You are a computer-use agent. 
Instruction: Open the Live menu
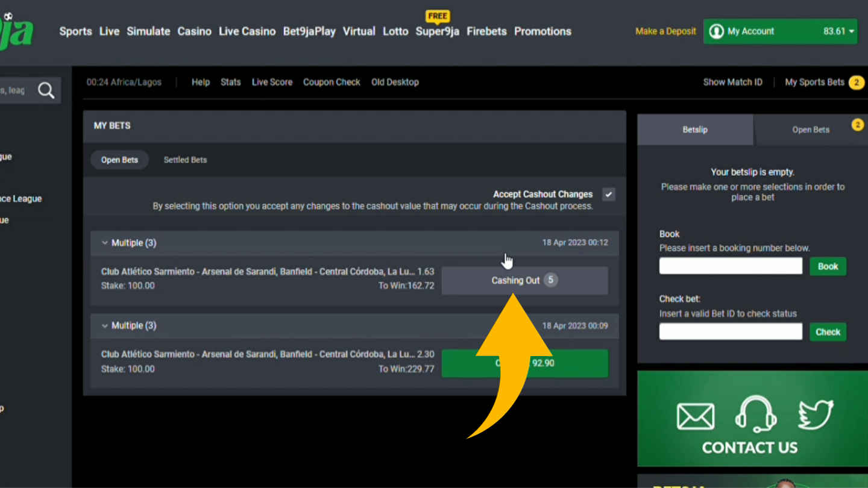coord(109,31)
